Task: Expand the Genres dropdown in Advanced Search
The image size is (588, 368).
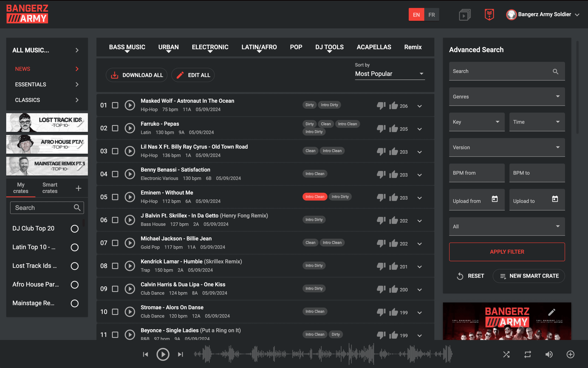Action: click(x=507, y=97)
